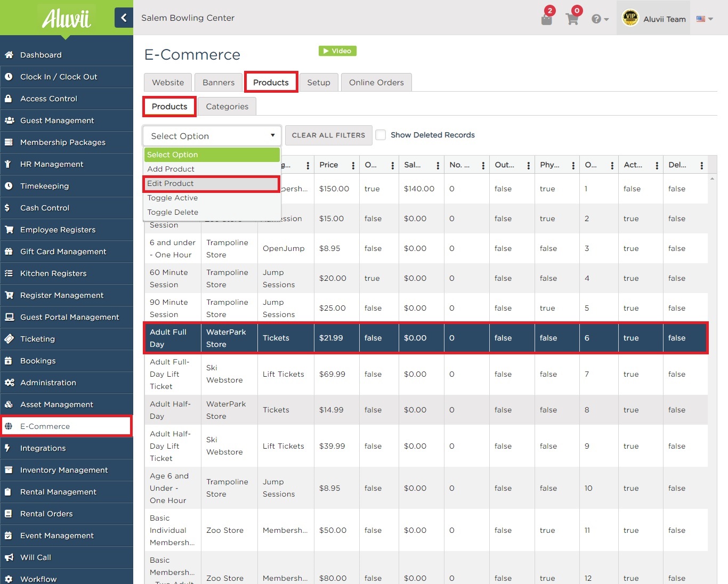This screenshot has width=728, height=584.
Task: Click the Register Management cart icon
Action: pos(9,295)
